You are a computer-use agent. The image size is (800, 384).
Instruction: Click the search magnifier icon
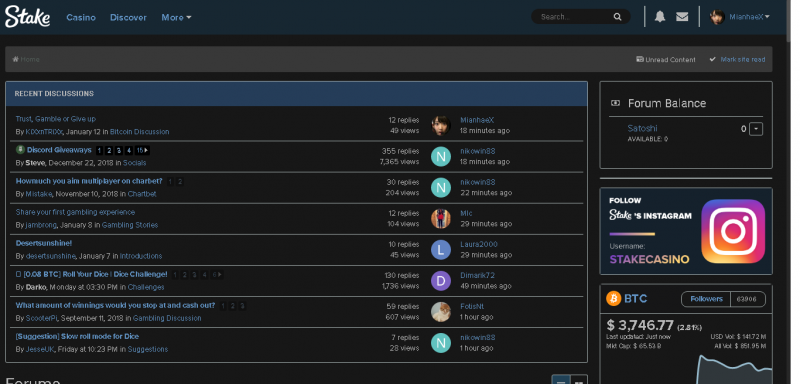click(x=617, y=17)
